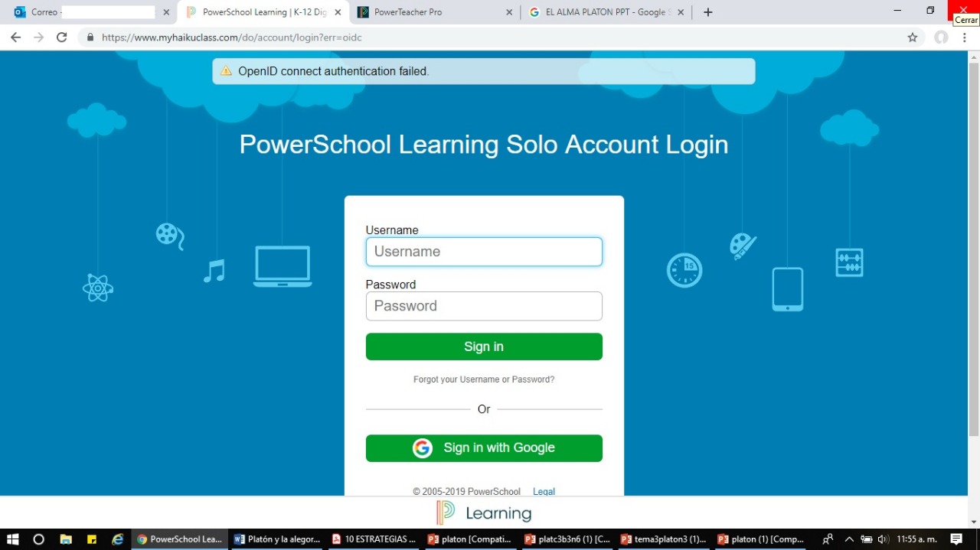The width and height of the screenshot is (980, 550).
Task: Click Sign in with Google button
Action: [484, 448]
